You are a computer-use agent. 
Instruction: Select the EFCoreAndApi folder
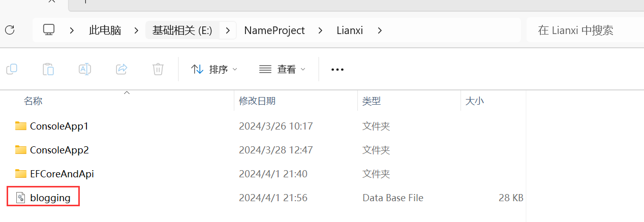tap(62, 174)
